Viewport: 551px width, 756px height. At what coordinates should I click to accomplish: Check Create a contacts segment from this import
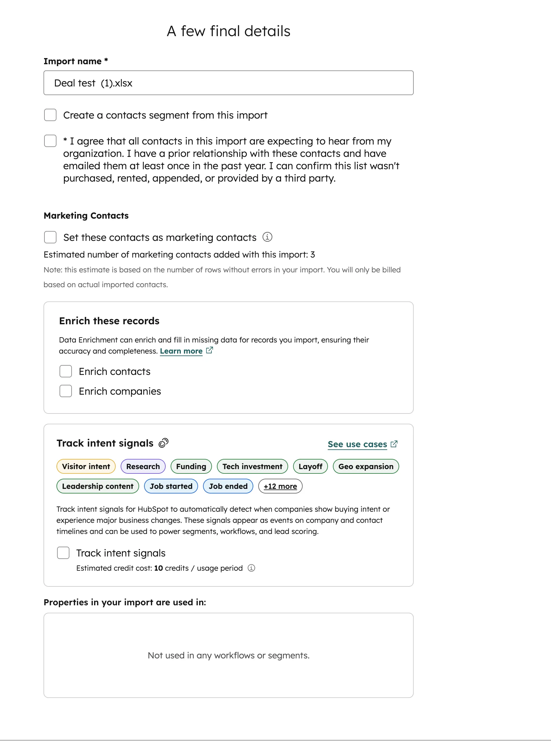point(50,115)
